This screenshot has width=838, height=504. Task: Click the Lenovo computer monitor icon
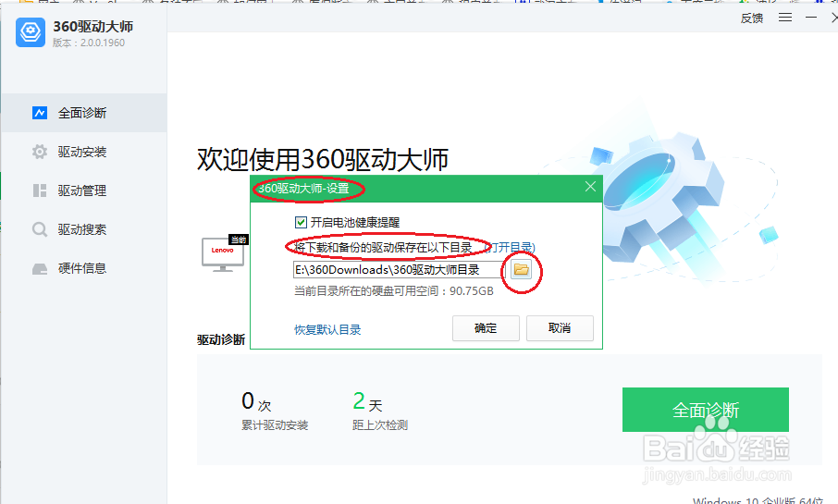(223, 254)
